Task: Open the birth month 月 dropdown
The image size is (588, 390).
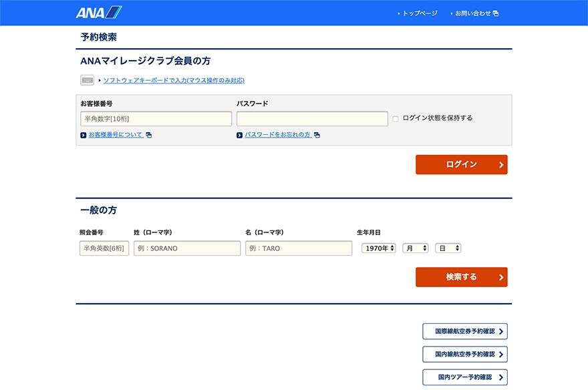Action: (x=415, y=248)
